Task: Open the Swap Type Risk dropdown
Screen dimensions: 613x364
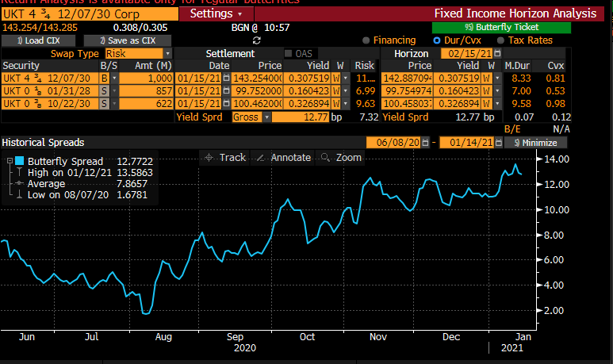Action: 167,54
